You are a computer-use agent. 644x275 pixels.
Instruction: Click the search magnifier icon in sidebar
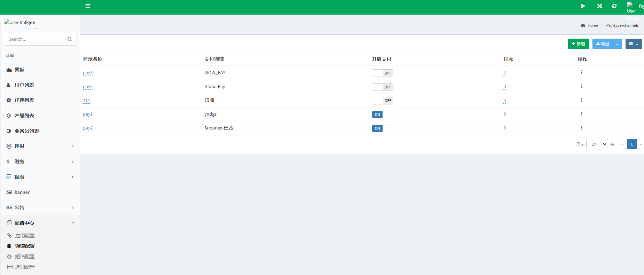pyautogui.click(x=70, y=39)
